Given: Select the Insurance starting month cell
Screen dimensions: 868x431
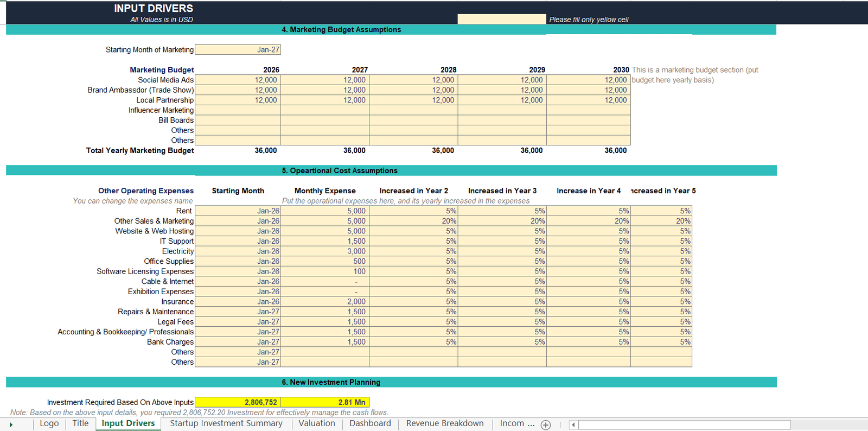Looking at the screenshot, I should 238,302.
